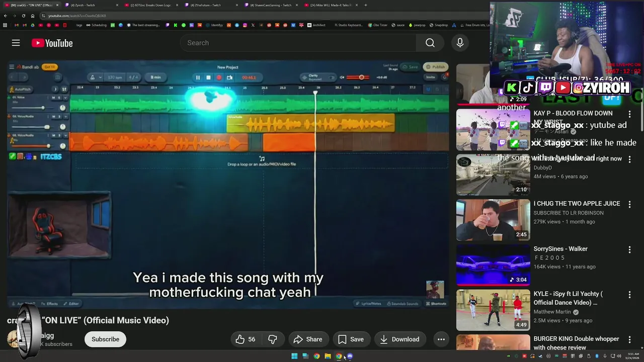The width and height of the screenshot is (644, 362).
Task: Change the 4/4 time signature
Action: point(133,77)
